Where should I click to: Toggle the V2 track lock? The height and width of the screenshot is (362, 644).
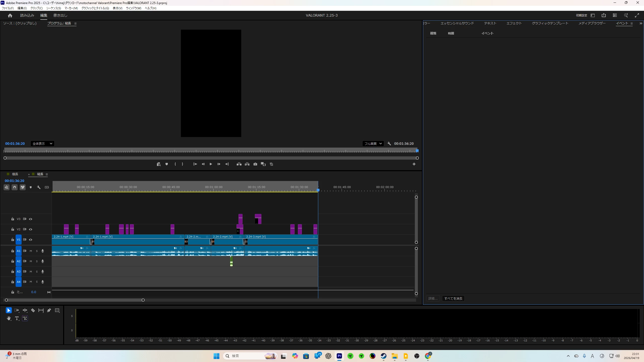point(13,229)
